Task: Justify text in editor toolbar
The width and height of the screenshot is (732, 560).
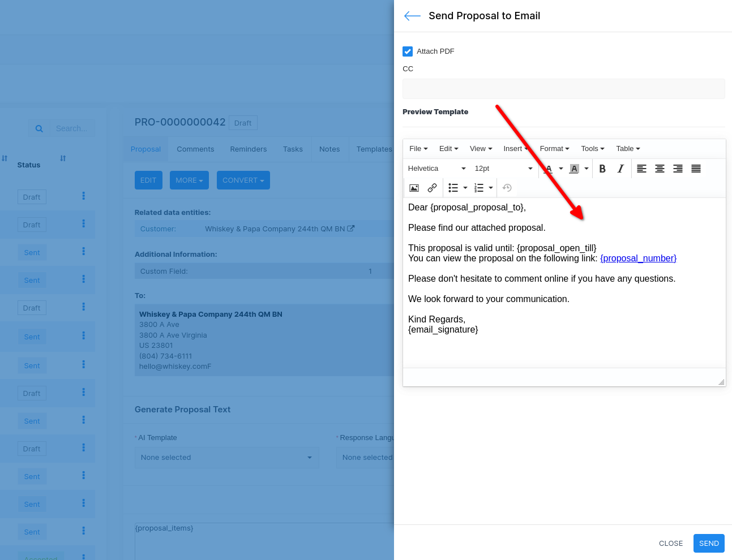Action: (696, 169)
